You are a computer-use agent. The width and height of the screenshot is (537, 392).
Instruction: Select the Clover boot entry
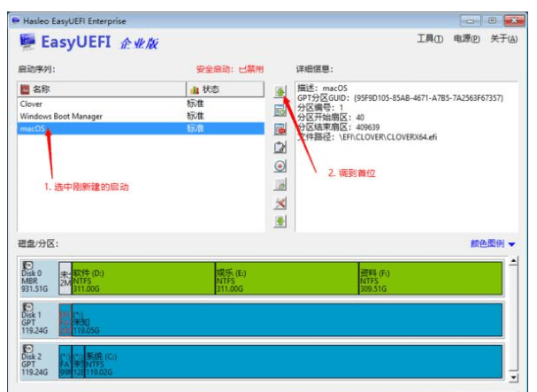141,104
